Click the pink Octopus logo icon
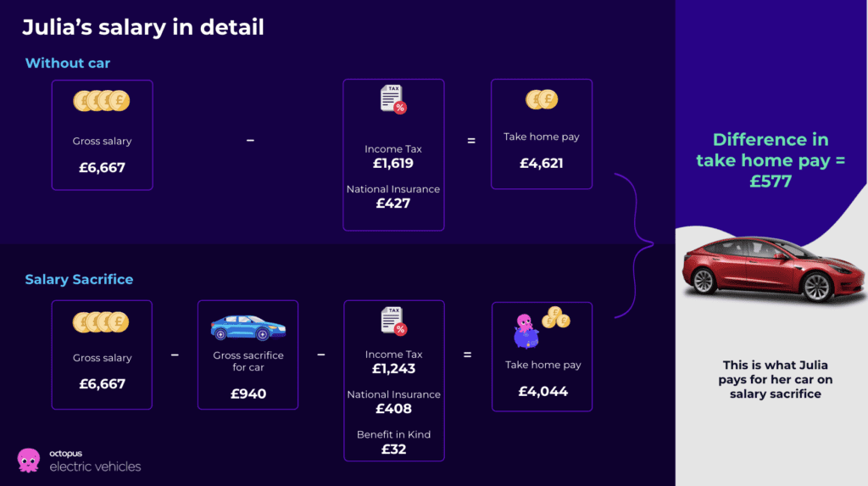The height and width of the screenshot is (486, 868). point(28,460)
